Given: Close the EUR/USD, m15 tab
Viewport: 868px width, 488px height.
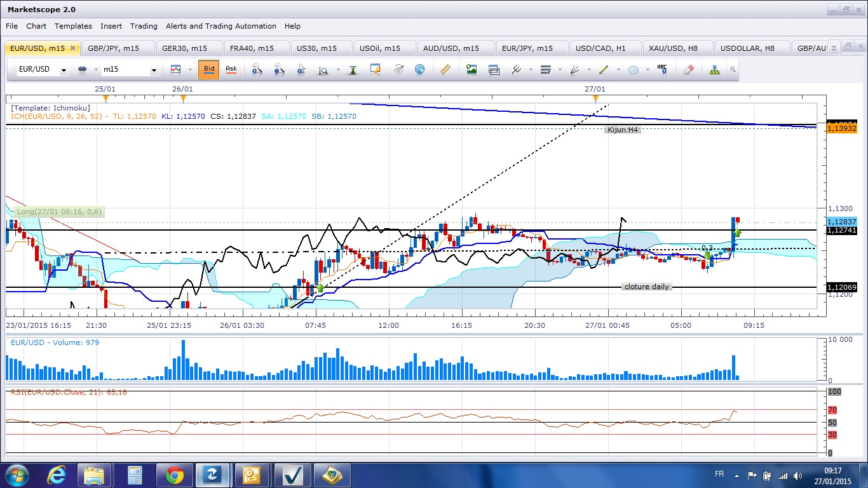Looking at the screenshot, I should pyautogui.click(x=72, y=48).
